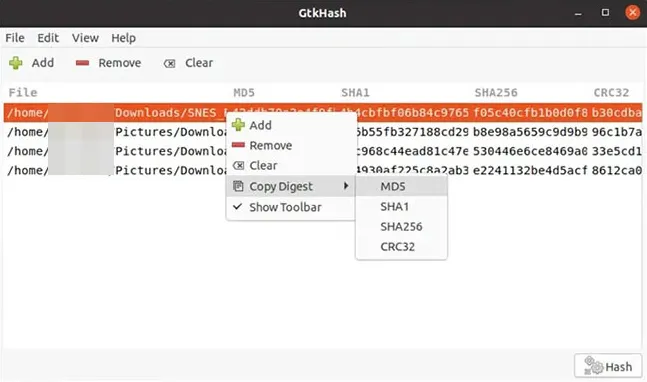The height and width of the screenshot is (382, 647).
Task: Click the SHA256 column header
Action: tap(496, 92)
